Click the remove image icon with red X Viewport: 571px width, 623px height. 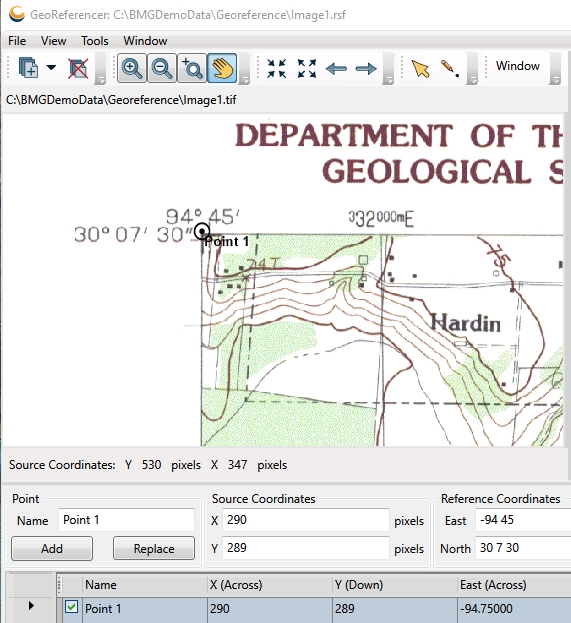coord(77,68)
